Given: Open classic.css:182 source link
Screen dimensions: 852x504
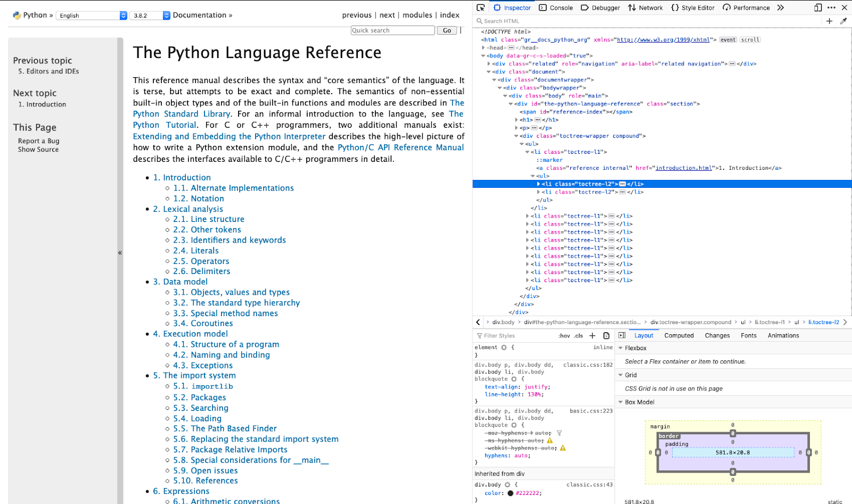Looking at the screenshot, I should coord(588,365).
